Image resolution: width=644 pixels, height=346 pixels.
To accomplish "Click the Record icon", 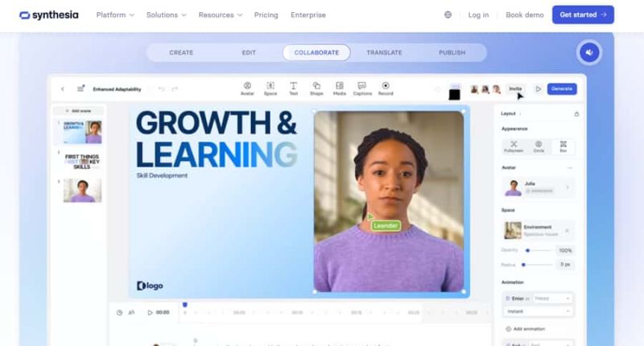I will pos(386,88).
